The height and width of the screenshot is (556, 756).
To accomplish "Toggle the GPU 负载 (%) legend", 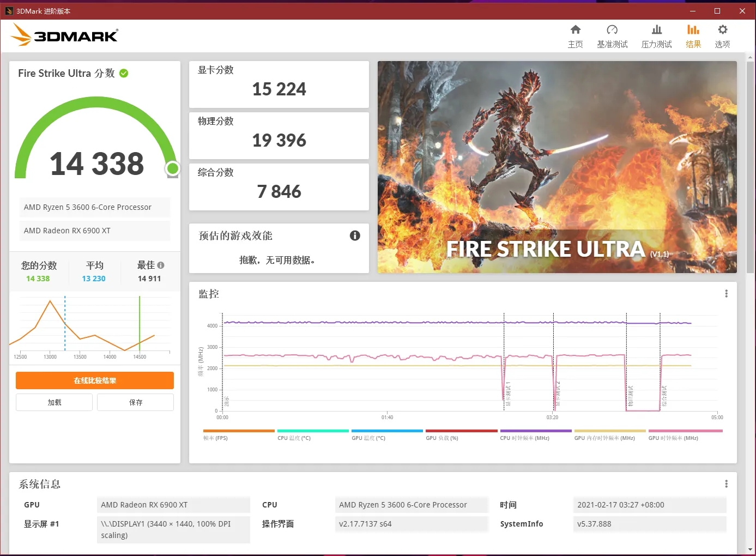I will [461, 435].
